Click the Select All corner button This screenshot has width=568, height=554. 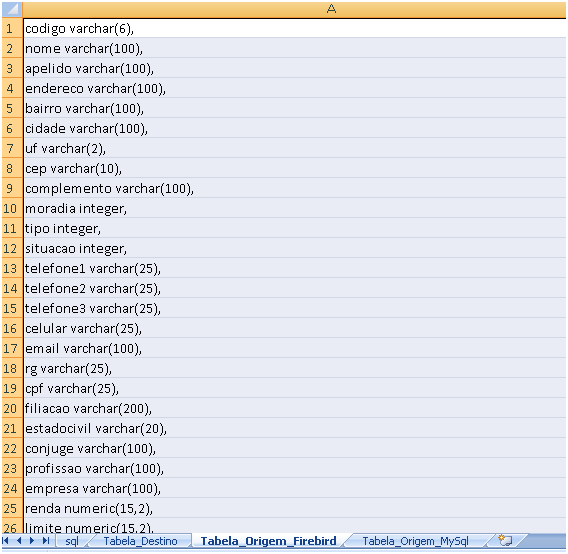[x=12, y=9]
